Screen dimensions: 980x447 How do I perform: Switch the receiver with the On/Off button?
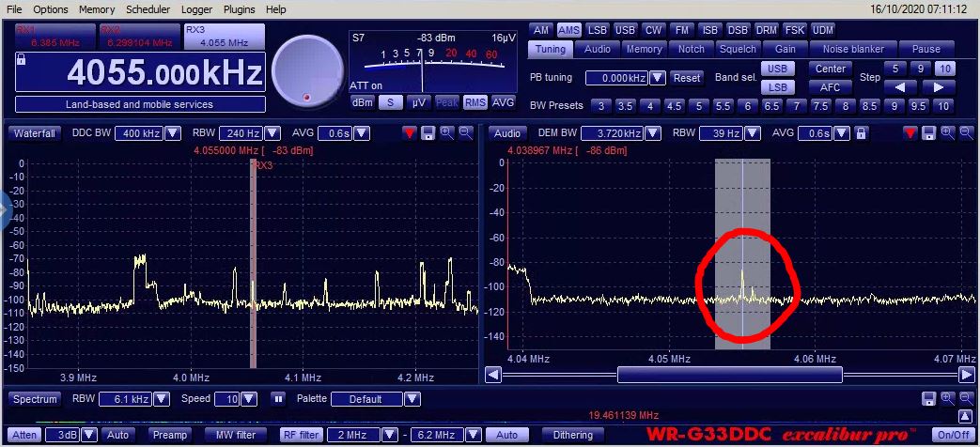[954, 435]
